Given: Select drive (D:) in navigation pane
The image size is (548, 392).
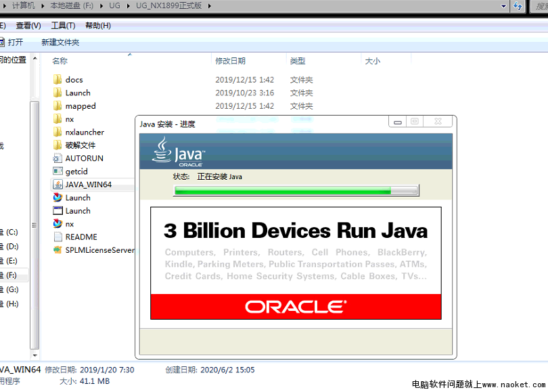Looking at the screenshot, I should click(x=9, y=247).
